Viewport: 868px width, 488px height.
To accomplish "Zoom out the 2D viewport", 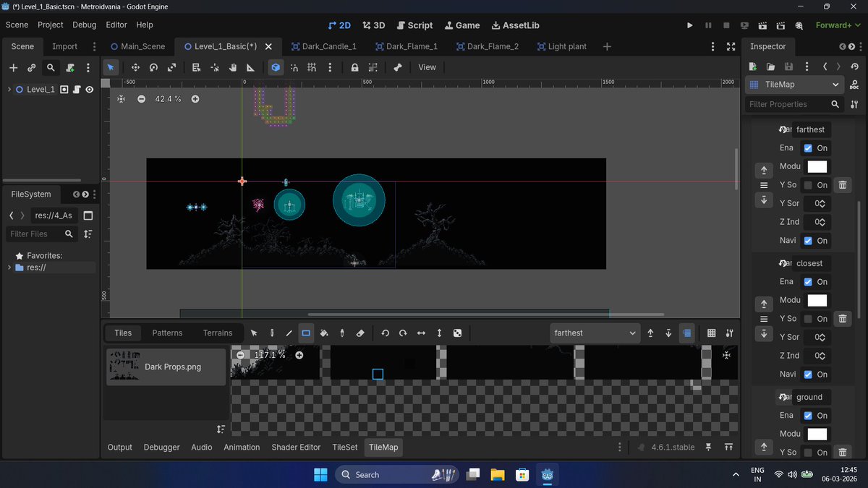I will point(141,99).
